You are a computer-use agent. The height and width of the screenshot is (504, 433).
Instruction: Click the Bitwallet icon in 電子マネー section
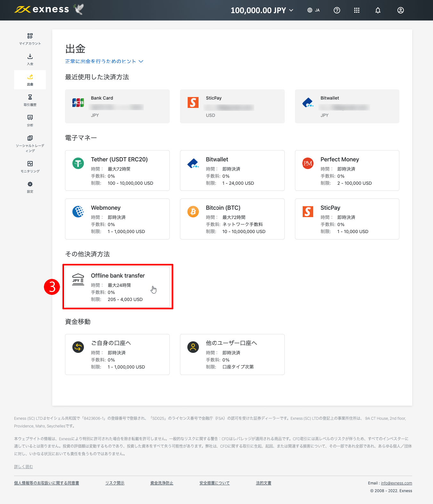pos(193,164)
